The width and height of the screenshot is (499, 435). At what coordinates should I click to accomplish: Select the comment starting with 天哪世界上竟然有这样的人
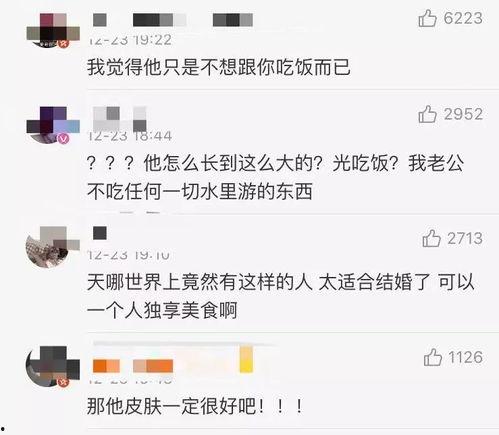281,296
